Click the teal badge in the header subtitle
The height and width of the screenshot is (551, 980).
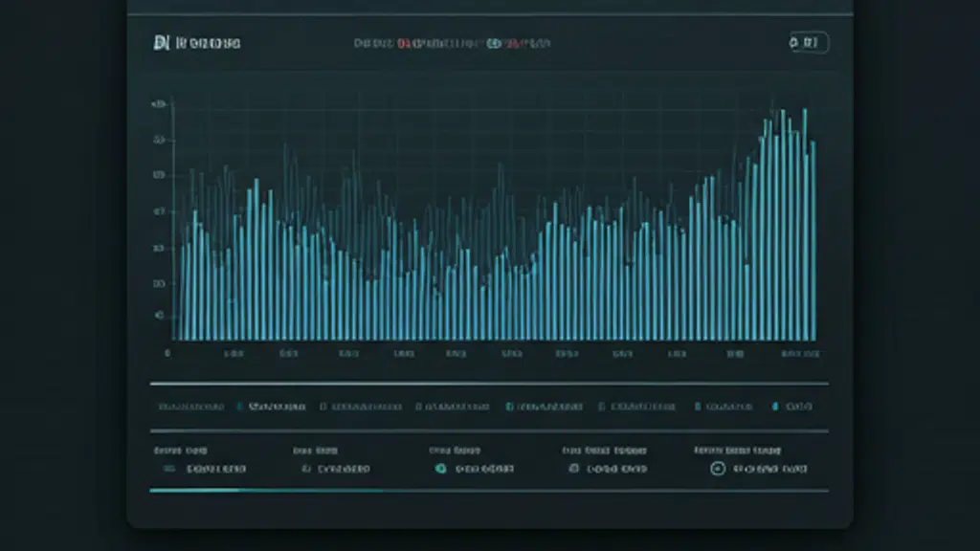click(x=494, y=44)
